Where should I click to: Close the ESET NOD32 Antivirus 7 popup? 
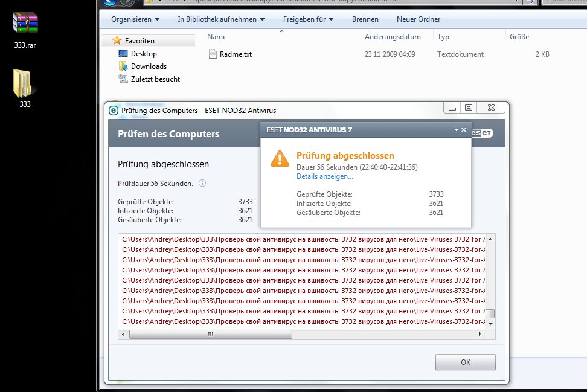click(x=464, y=130)
